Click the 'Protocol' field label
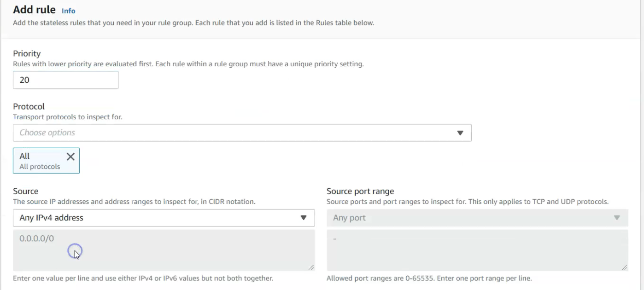The image size is (644, 290). (x=29, y=106)
